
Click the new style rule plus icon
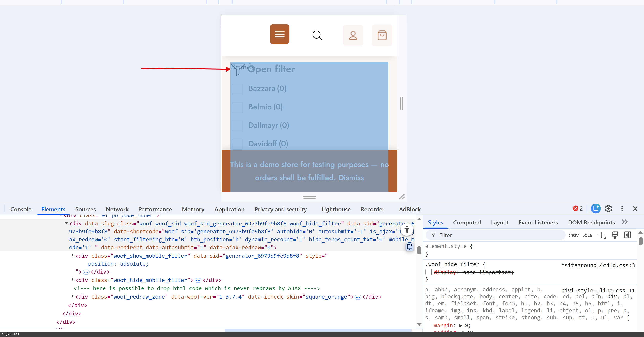(x=601, y=235)
